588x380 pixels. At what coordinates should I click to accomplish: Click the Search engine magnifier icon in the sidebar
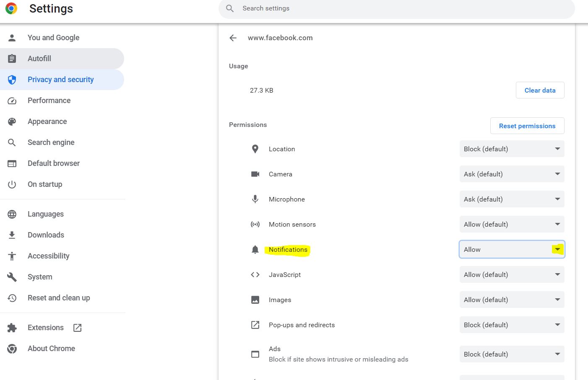click(12, 142)
